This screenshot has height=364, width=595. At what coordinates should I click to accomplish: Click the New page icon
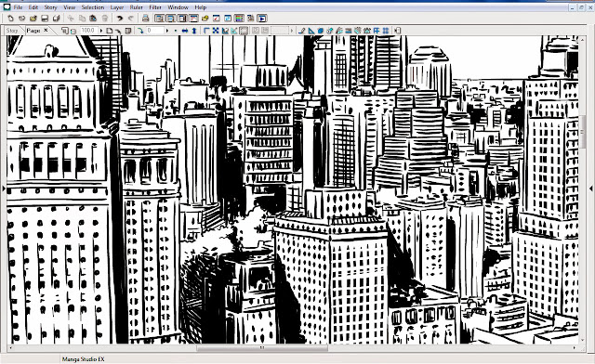(x=10, y=18)
